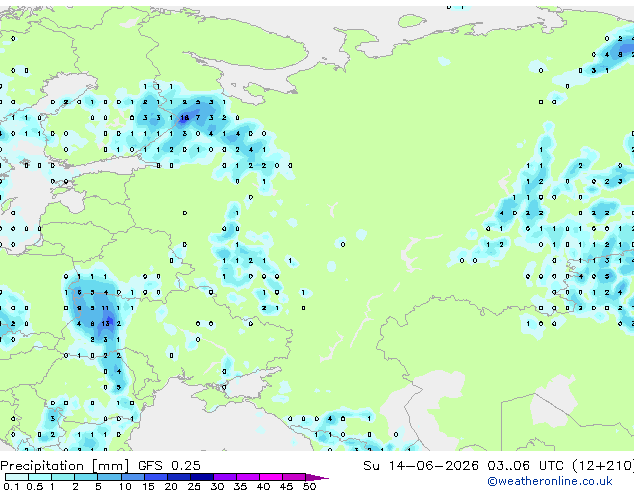The image size is (634, 490).
Task: Click the '18' precipitation value on the map
Action: pos(184,118)
